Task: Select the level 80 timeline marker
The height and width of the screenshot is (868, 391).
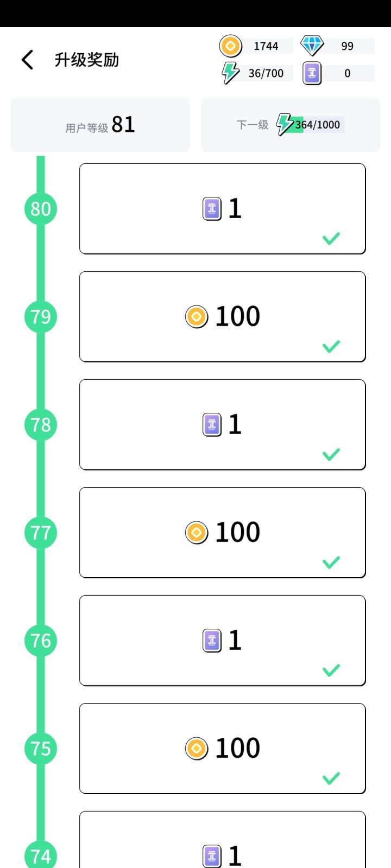Action: (41, 209)
